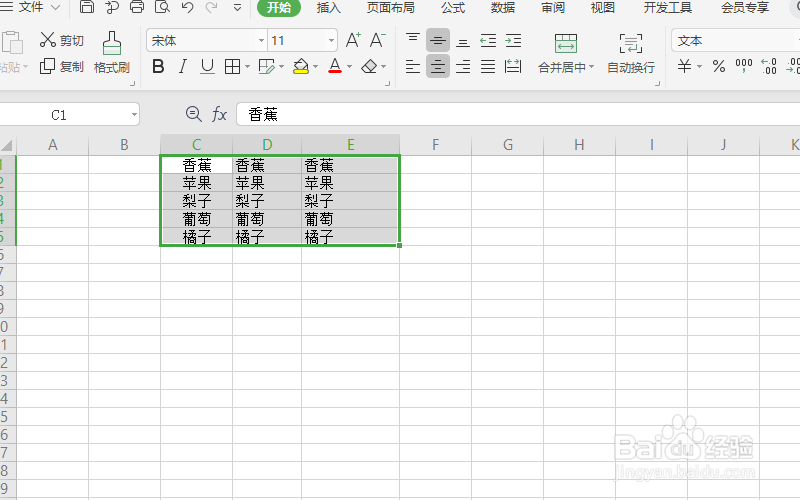Select cell C5 containing 橘子
The image size is (800, 500).
pos(196,236)
